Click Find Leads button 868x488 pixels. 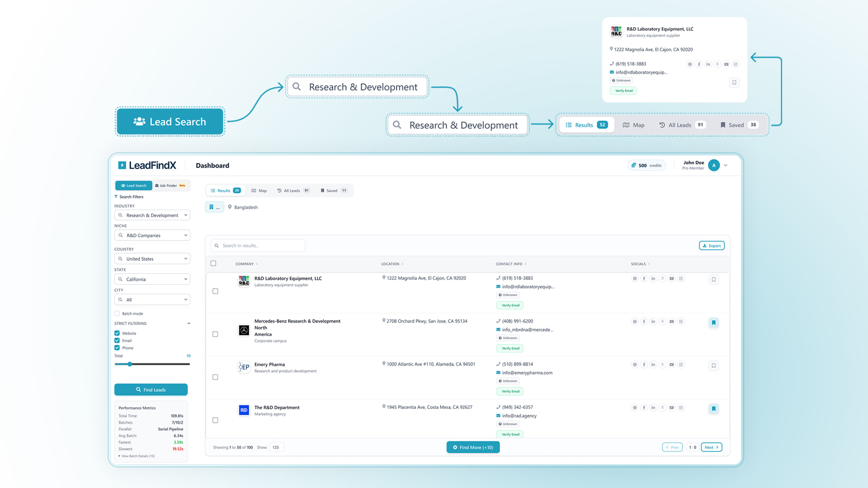[151, 389]
